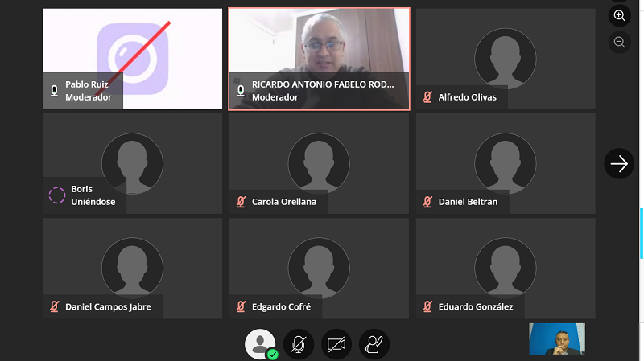The width and height of the screenshot is (644, 361).
Task: Toggle microphone audio sharing button
Action: [299, 344]
